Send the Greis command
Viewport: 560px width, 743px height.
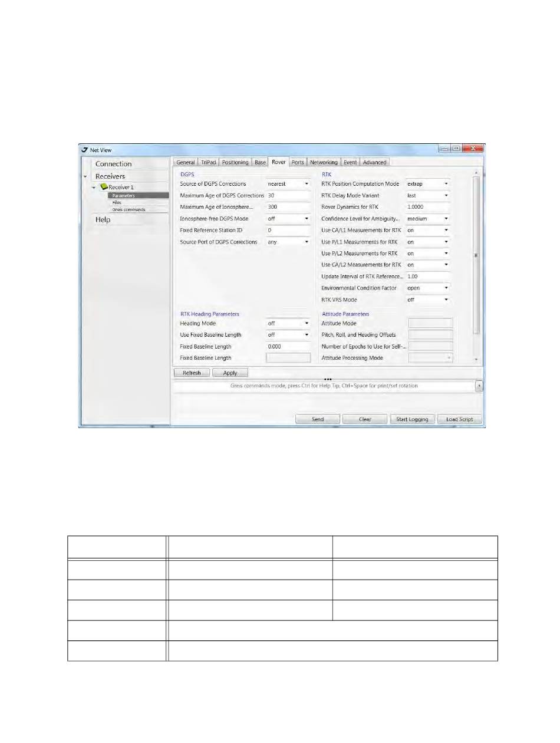point(318,419)
